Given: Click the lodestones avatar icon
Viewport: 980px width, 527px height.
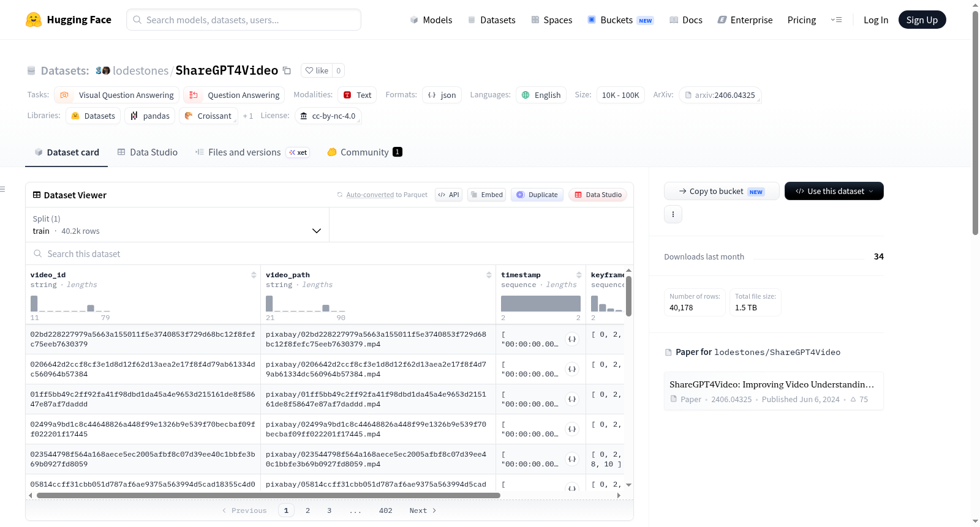Looking at the screenshot, I should pyautogui.click(x=103, y=70).
